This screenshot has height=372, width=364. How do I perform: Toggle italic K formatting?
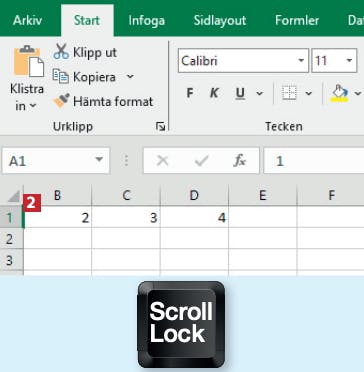(214, 93)
